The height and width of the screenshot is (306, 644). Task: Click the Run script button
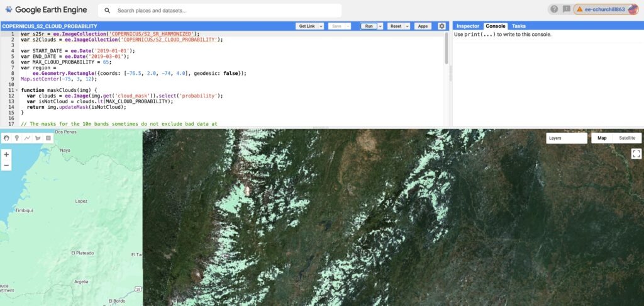pos(369,26)
